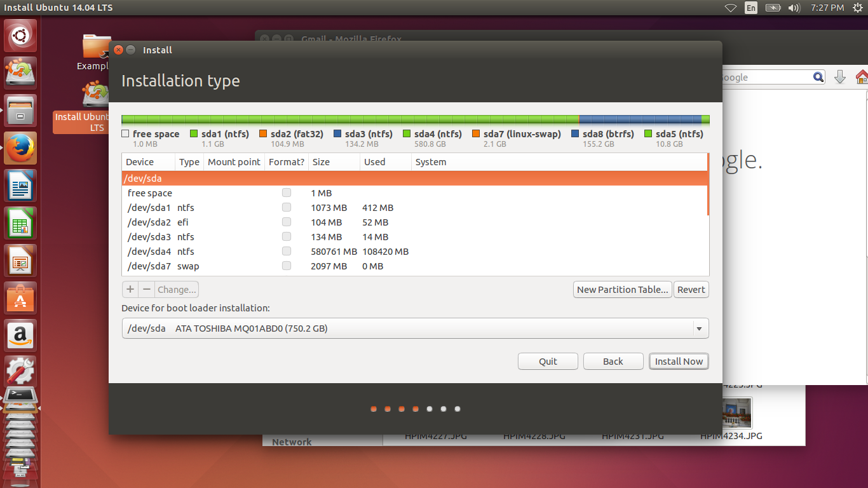The height and width of the screenshot is (488, 868).
Task: Open the battery indicator in the top panel
Action: (x=773, y=8)
